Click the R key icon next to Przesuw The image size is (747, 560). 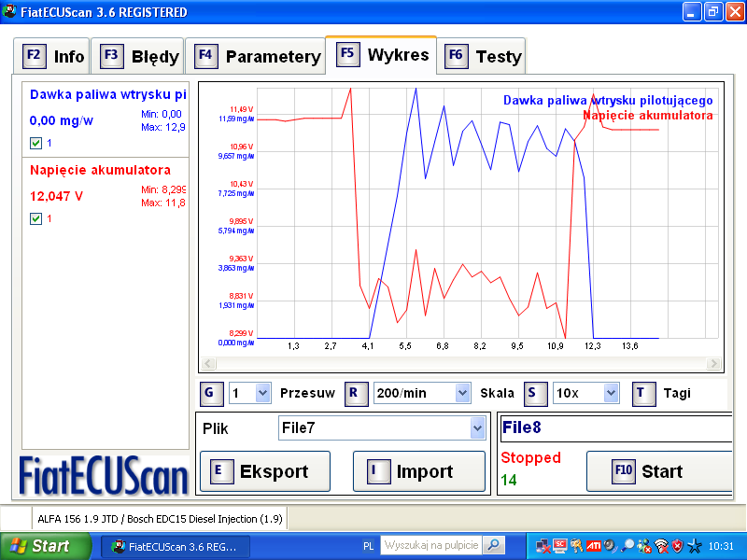(357, 394)
